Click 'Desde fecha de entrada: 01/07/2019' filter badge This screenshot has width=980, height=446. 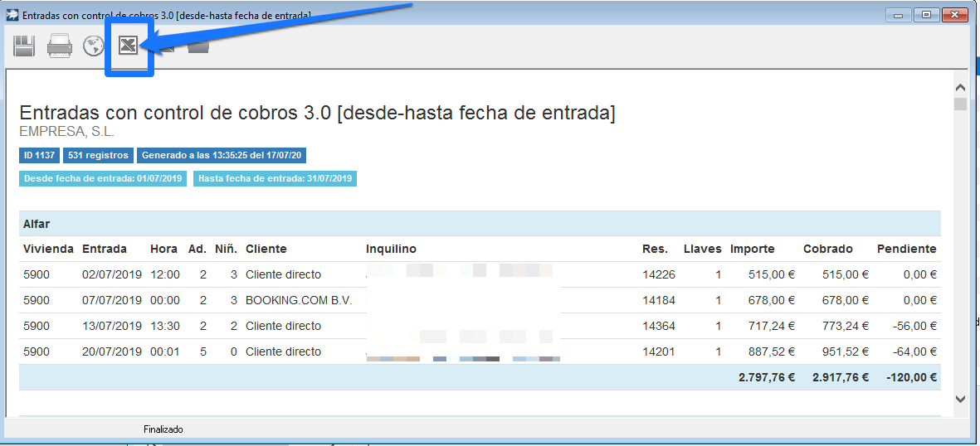(103, 179)
